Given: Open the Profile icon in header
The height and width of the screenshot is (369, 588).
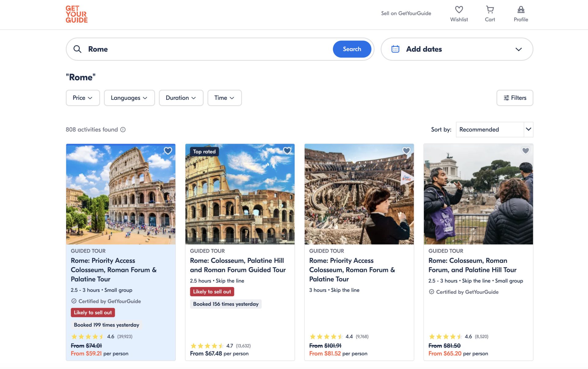Looking at the screenshot, I should (521, 10).
